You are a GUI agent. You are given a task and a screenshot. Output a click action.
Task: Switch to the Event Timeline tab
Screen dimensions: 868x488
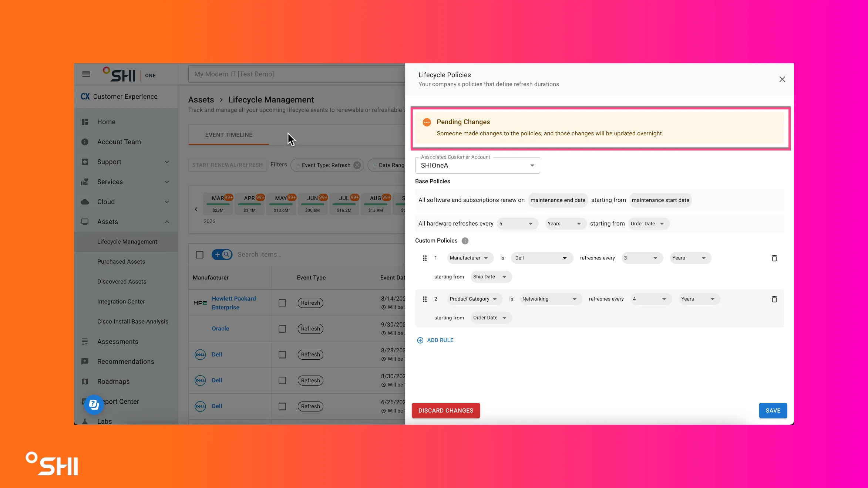click(229, 135)
